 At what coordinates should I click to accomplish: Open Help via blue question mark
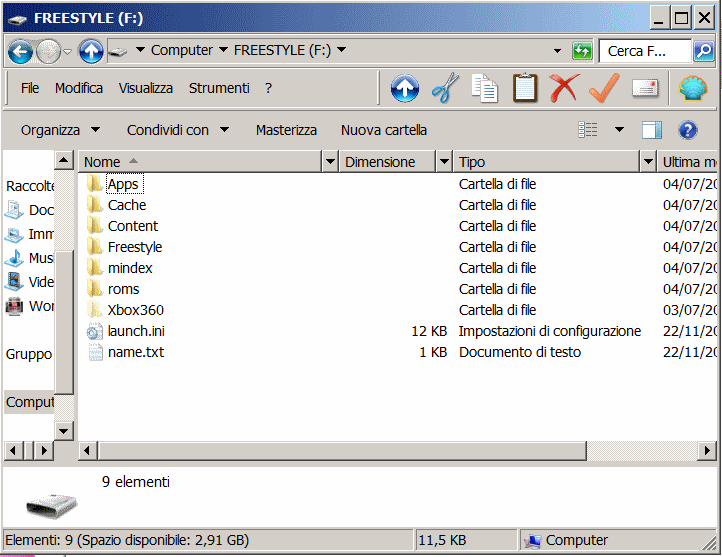[x=687, y=130]
